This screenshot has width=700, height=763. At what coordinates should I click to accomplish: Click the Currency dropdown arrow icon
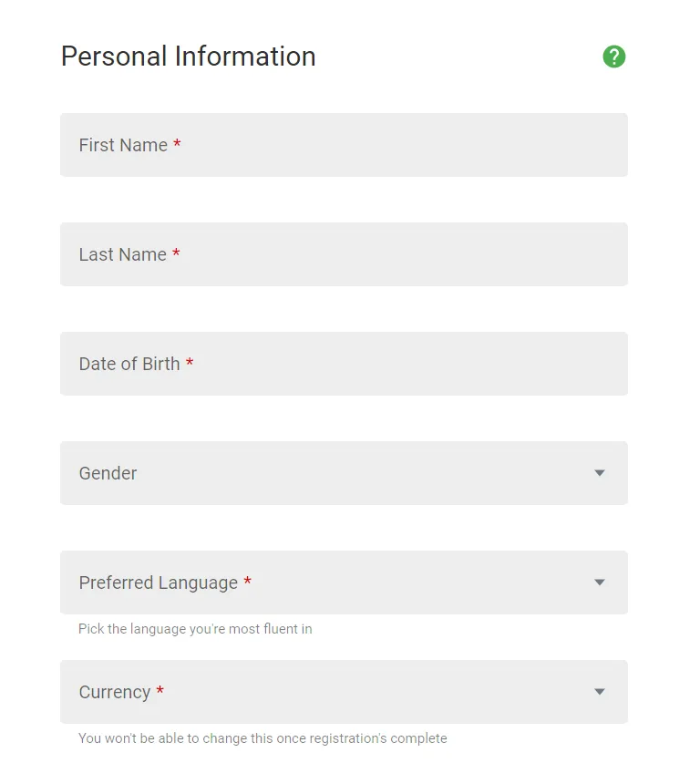click(600, 692)
